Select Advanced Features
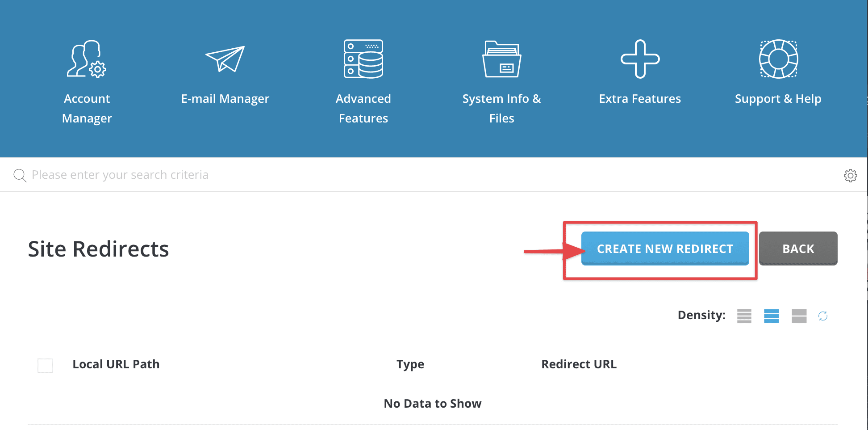Screen dimensions: 868x430 pyautogui.click(x=363, y=80)
